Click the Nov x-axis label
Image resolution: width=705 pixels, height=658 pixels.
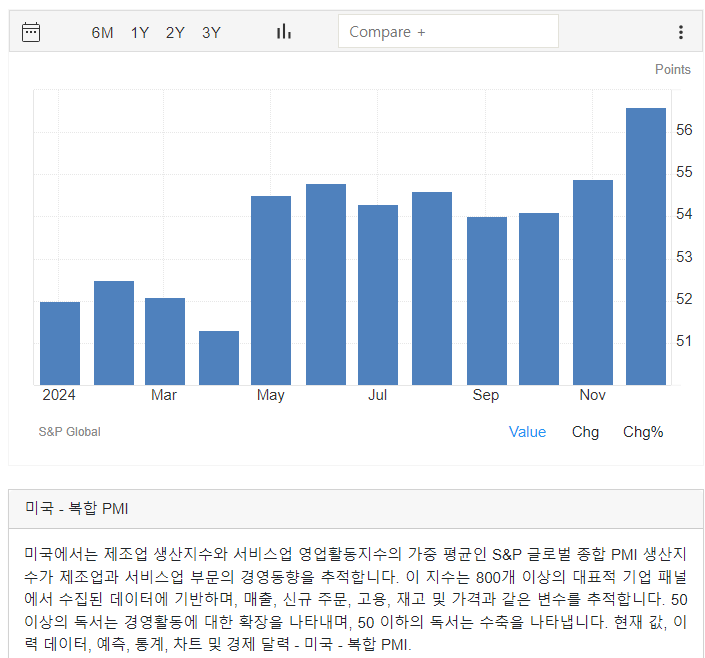[593, 395]
